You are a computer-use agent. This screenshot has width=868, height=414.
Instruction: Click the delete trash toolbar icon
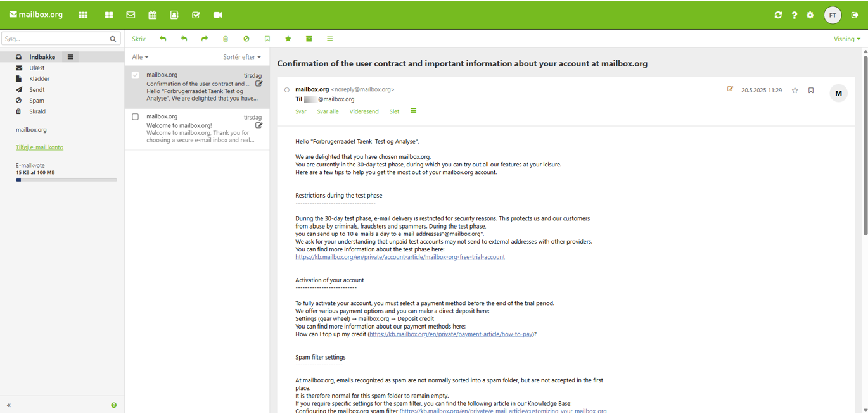(x=226, y=39)
